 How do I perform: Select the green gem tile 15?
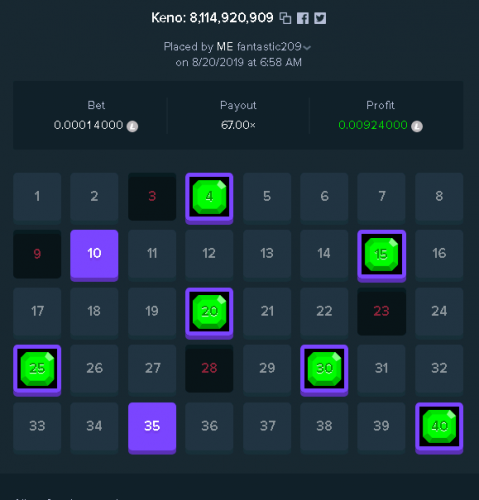click(382, 256)
